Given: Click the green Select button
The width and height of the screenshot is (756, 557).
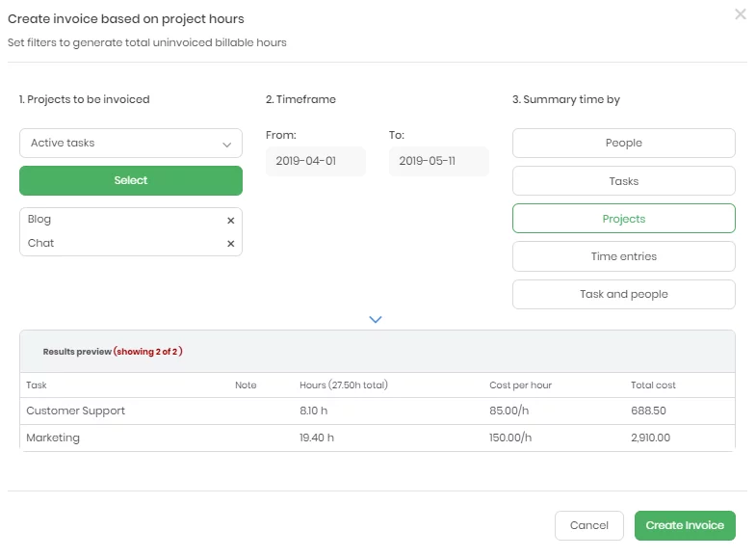Looking at the screenshot, I should tap(131, 180).
